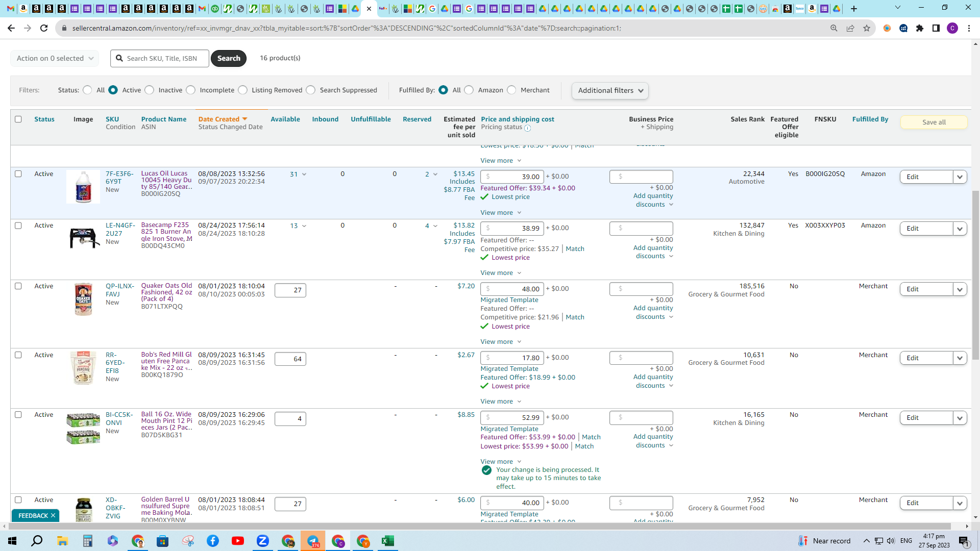Viewport: 980px width, 551px height.
Task: Open Calculator from the taskbar
Action: click(87, 541)
